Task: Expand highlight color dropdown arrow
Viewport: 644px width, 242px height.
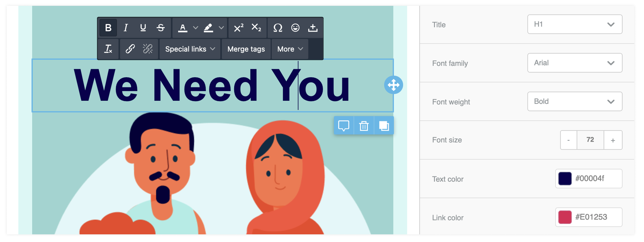Action: [221, 28]
